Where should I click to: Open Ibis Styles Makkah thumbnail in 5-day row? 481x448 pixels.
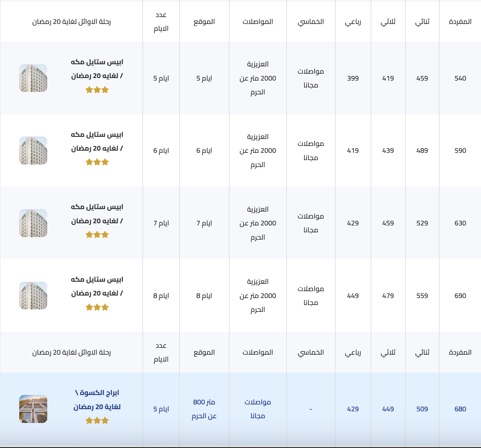click(33, 78)
